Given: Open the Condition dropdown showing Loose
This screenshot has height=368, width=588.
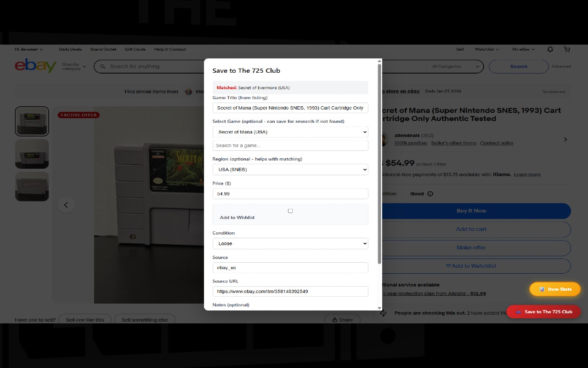Looking at the screenshot, I should [x=290, y=243].
